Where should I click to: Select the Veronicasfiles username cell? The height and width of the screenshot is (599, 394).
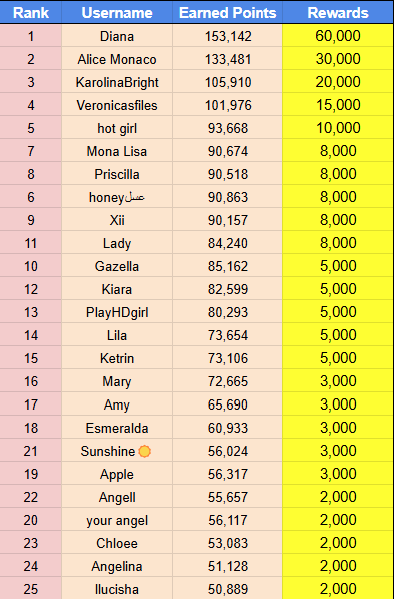click(117, 105)
